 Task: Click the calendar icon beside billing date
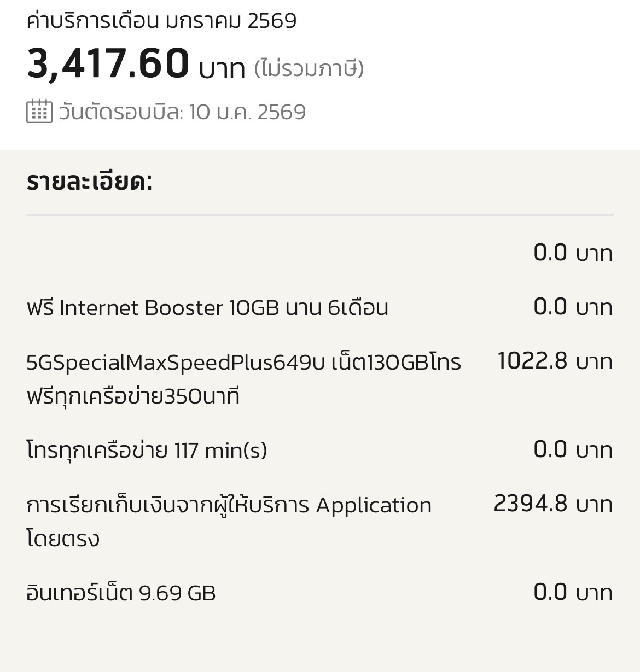39,112
